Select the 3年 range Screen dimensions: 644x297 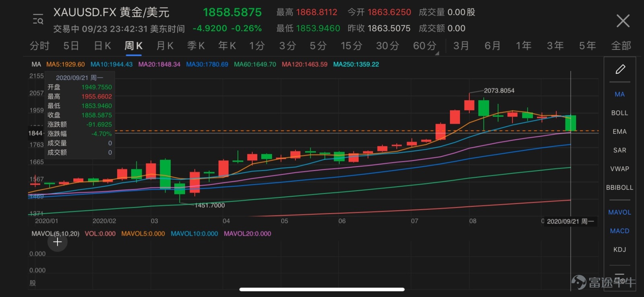[555, 46]
